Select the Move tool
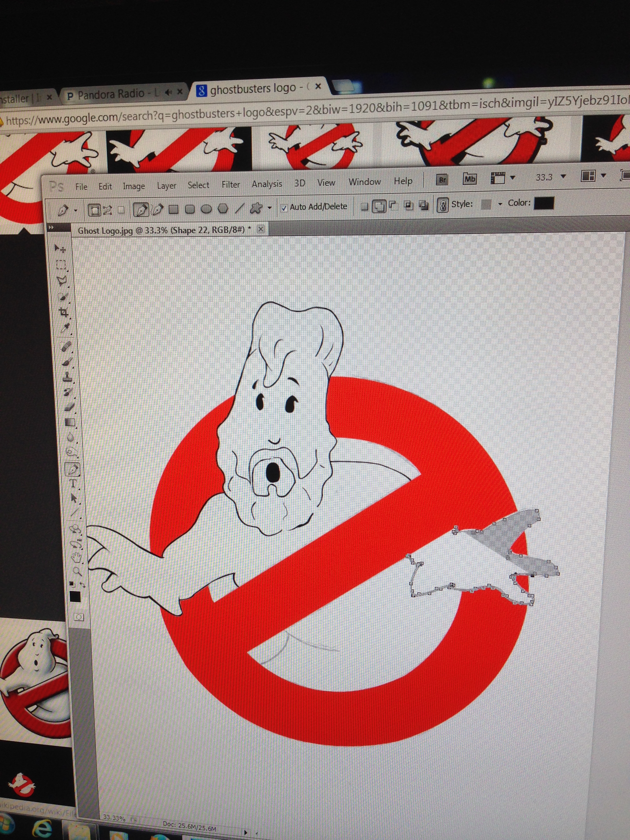The width and height of the screenshot is (630, 840). 60,249
